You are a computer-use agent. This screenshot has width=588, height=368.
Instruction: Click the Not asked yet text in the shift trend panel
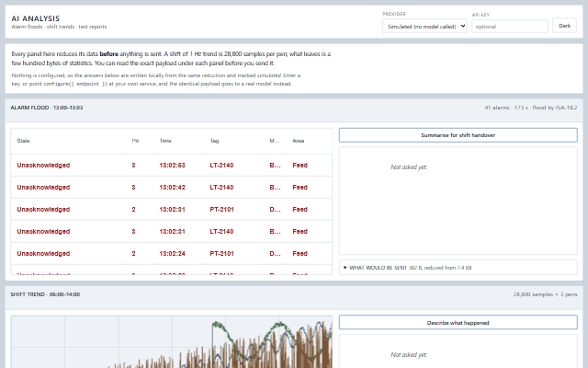(409, 355)
